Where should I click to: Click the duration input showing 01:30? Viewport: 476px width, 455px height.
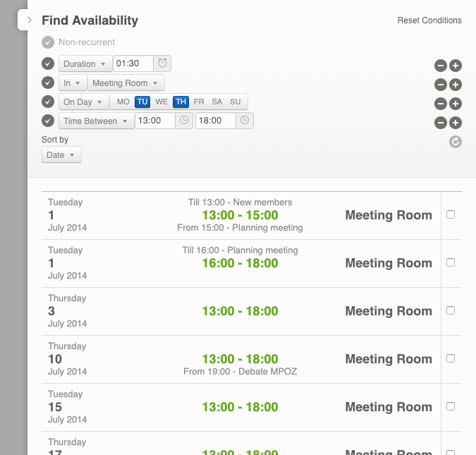click(133, 63)
